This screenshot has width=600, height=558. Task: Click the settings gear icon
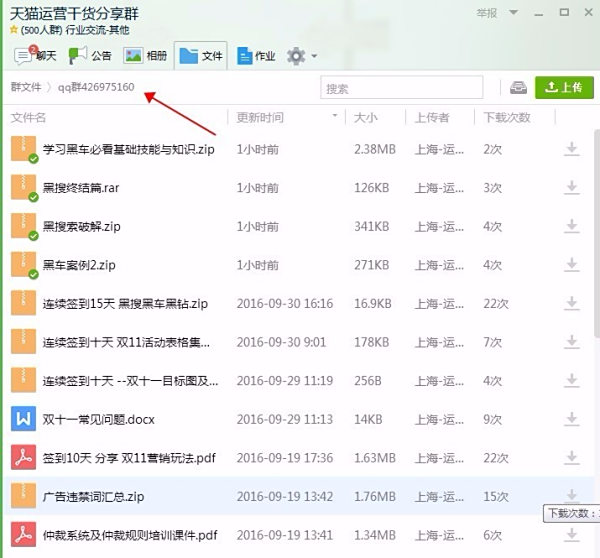[x=296, y=56]
